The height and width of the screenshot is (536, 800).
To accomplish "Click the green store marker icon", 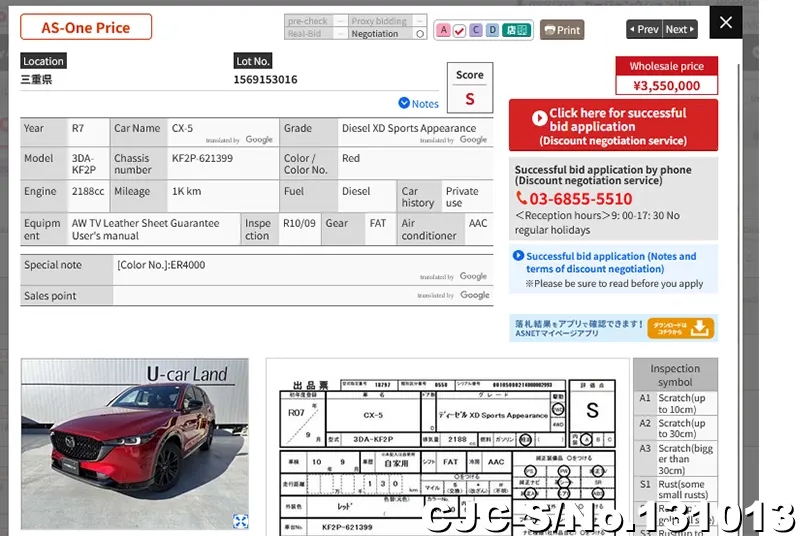I will [x=515, y=30].
